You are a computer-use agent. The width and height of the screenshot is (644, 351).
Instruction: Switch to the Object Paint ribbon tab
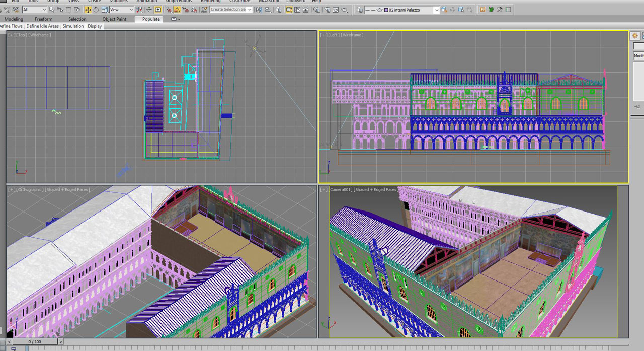click(114, 19)
